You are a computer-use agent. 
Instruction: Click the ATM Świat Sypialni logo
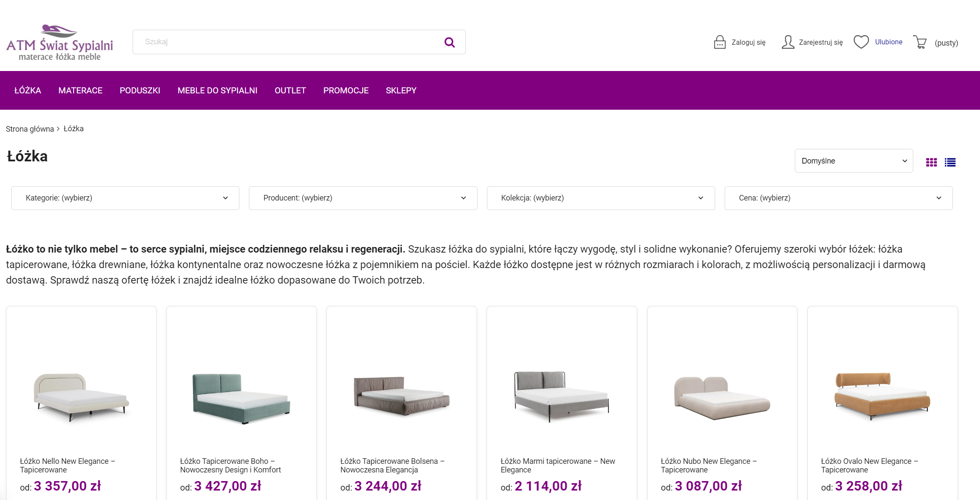coord(59,43)
